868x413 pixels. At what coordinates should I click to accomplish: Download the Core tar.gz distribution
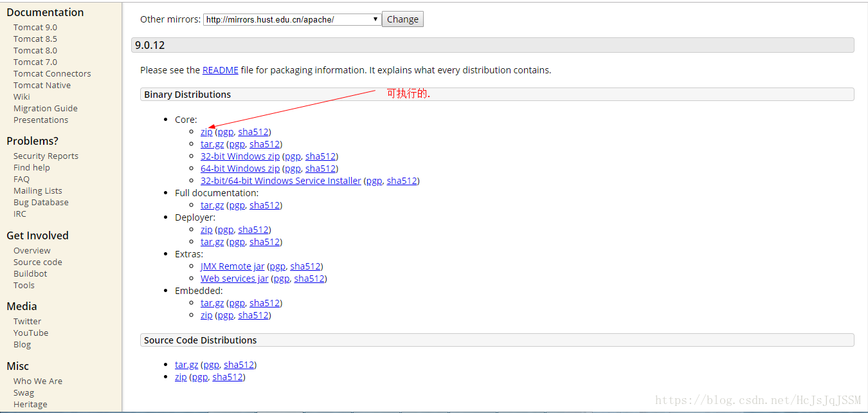point(212,144)
